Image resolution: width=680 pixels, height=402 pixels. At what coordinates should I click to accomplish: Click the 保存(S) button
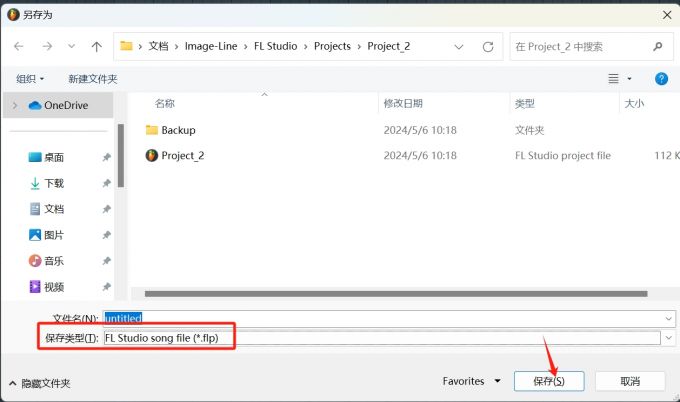(x=549, y=381)
